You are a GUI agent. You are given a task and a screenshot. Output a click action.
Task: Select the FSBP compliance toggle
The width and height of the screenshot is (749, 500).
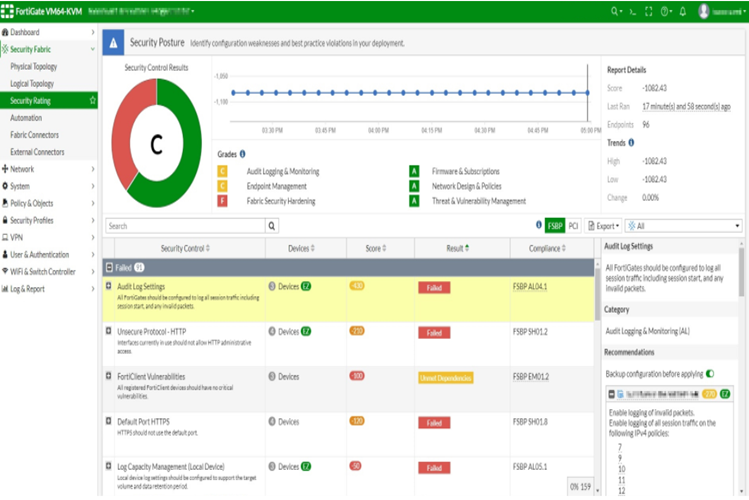pyautogui.click(x=555, y=226)
